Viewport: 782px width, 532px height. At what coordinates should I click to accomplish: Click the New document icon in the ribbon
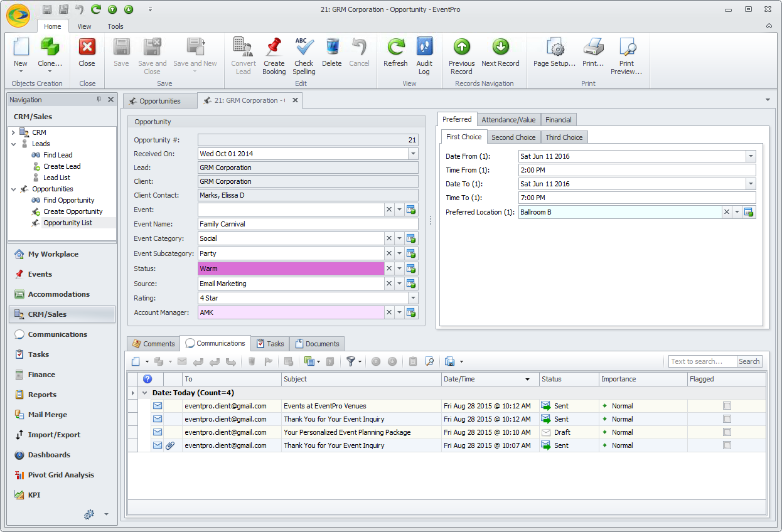tap(21, 48)
